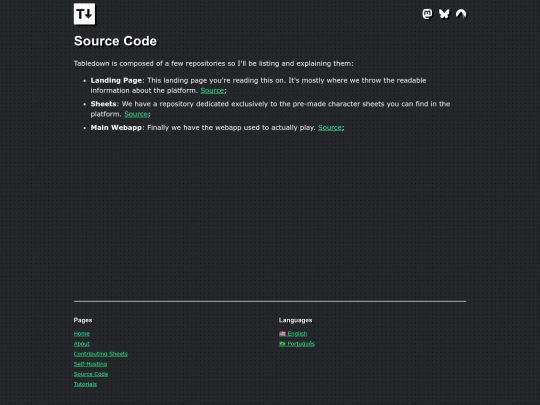
Task: Click the 'Tabledown is composed of' intro sentence
Action: [214, 64]
